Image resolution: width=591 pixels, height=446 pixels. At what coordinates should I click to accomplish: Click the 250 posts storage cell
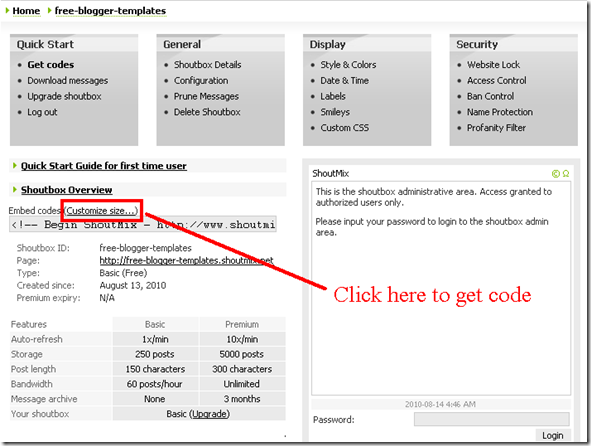(155, 354)
